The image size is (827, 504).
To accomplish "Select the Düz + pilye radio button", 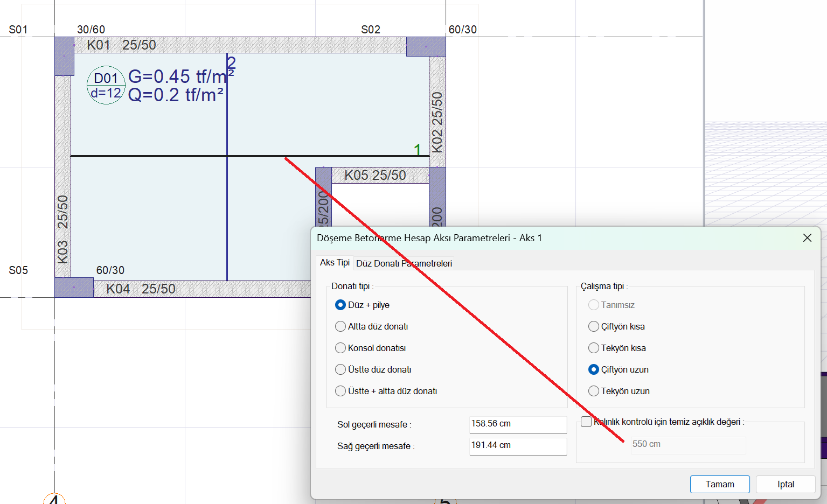I will tap(340, 305).
